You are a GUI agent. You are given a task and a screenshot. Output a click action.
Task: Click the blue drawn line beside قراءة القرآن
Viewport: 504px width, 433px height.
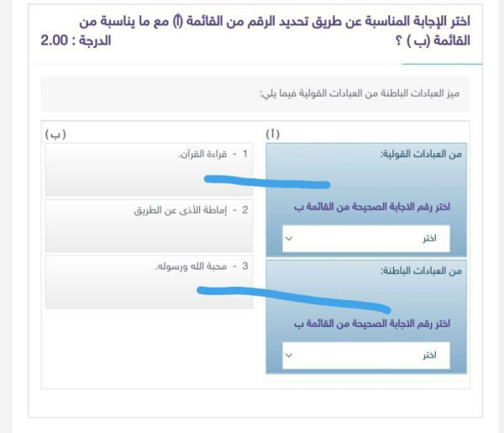269,182
